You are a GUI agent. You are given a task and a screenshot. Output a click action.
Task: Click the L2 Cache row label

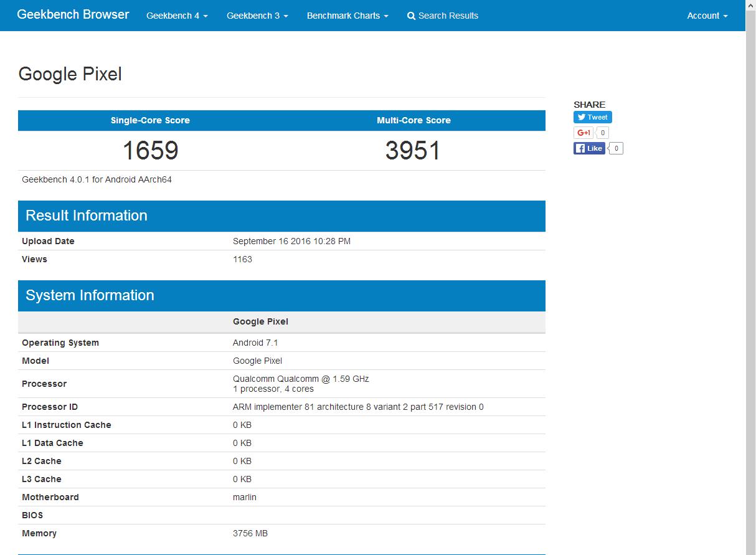42,461
